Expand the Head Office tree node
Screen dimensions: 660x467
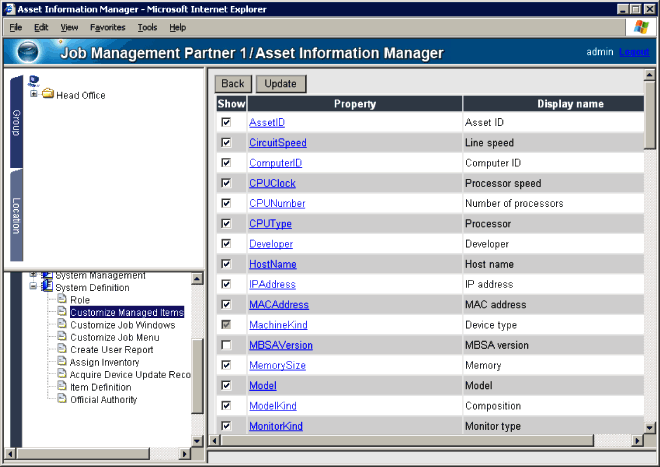(34, 95)
